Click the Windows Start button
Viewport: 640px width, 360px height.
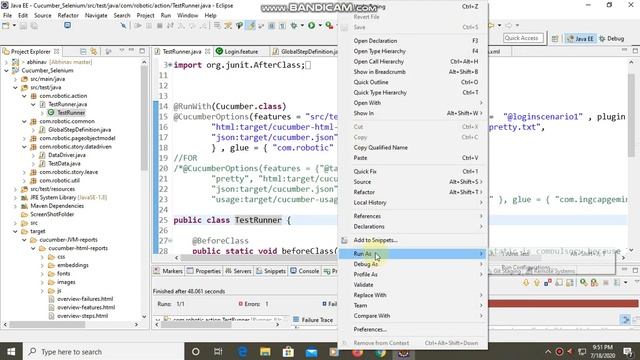pos(11,351)
